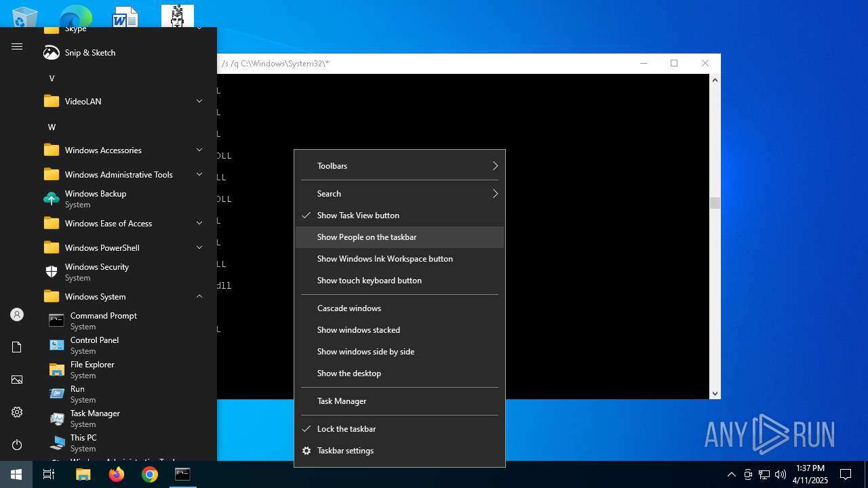Click the Windows Start button
This screenshot has height=488, width=868.
[16, 474]
